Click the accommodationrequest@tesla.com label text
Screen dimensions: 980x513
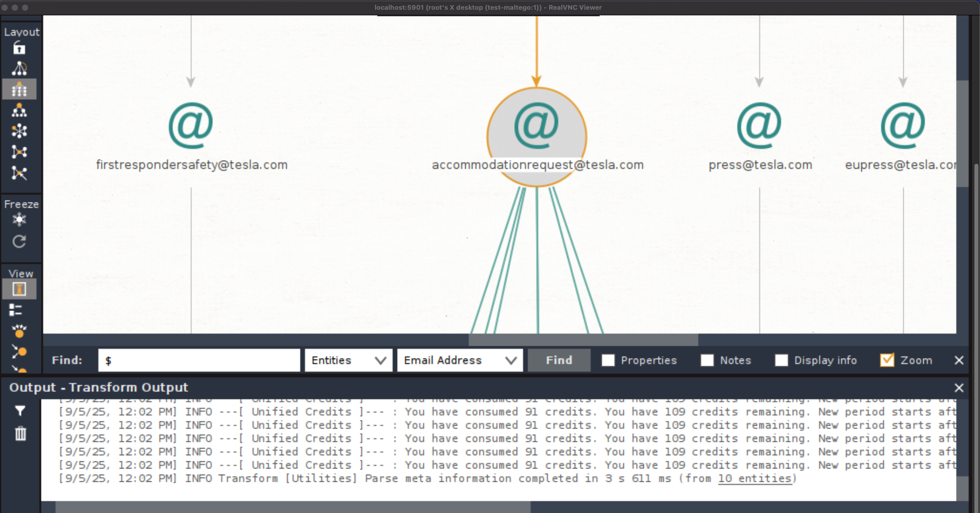[x=538, y=165]
